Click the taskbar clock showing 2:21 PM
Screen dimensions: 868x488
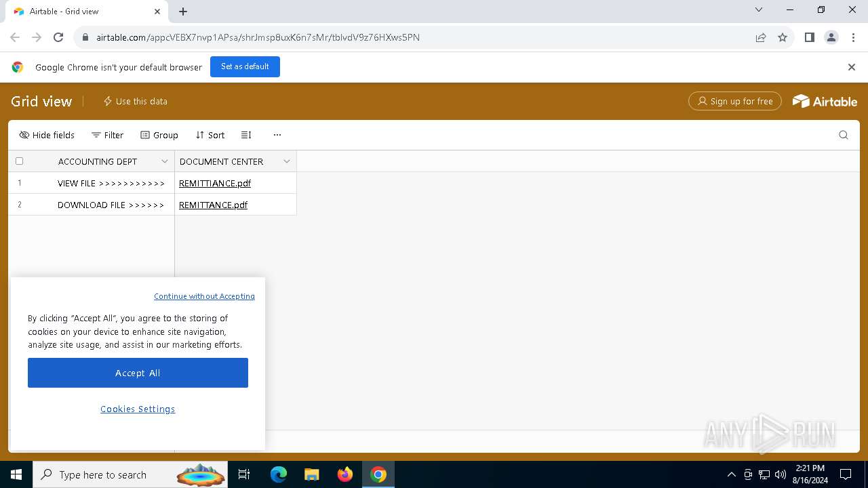click(x=810, y=474)
